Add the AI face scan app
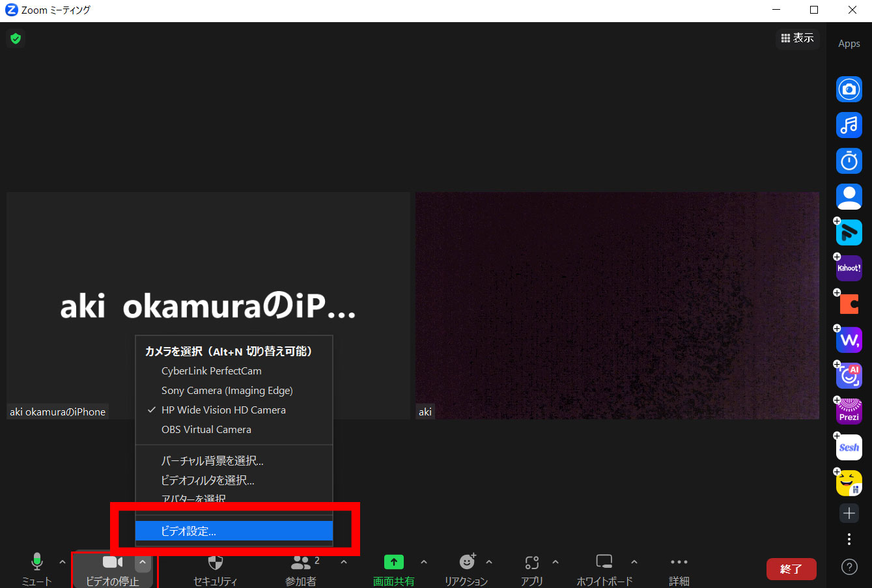Viewport: 872px width, 588px height. tap(849, 376)
